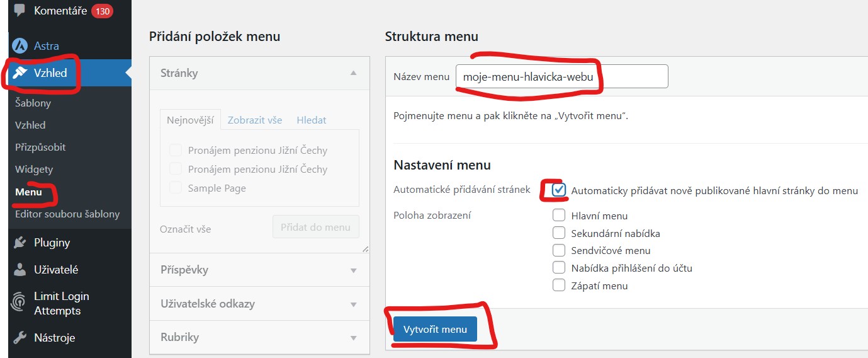Expand the Uživatelské odkazy panel

click(354, 304)
